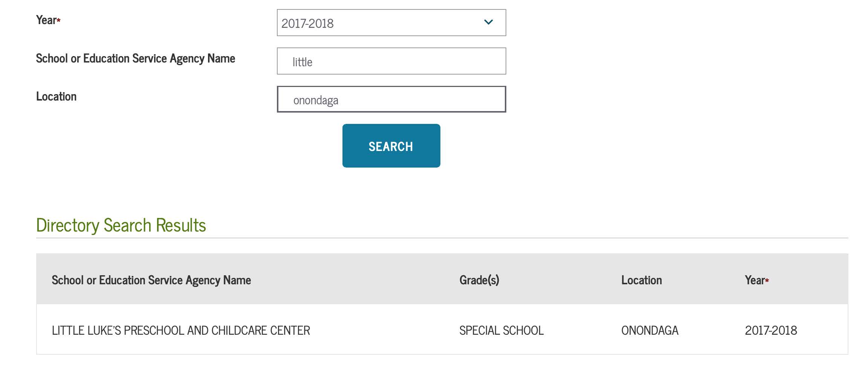
Task: Click the ONONDAGA cell in the result row
Action: pos(650,331)
